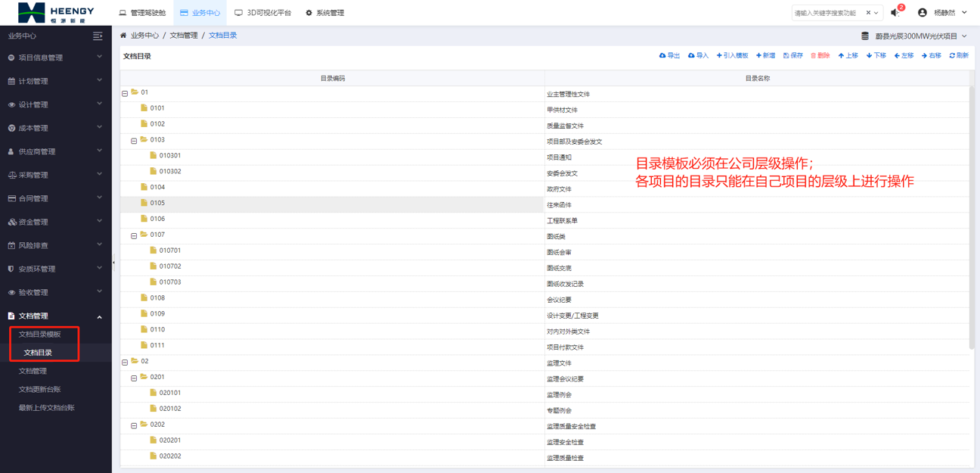Click the folder icon of row 0105
This screenshot has width=980, height=473.
tap(144, 203)
